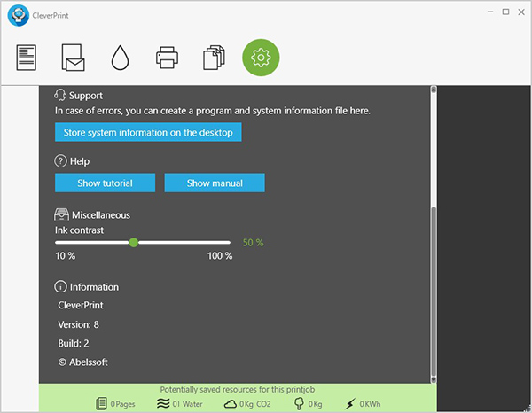532x413 pixels.
Task: Click the Ink contrast label
Action: (x=80, y=230)
